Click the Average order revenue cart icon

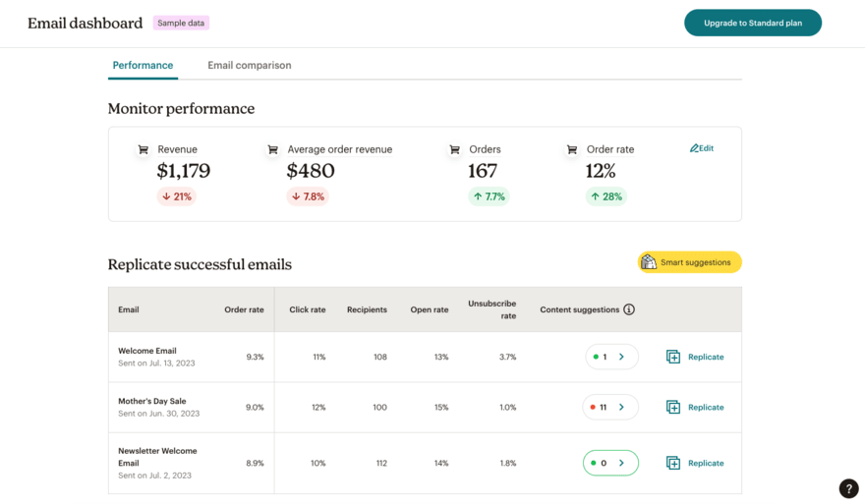[272, 149]
